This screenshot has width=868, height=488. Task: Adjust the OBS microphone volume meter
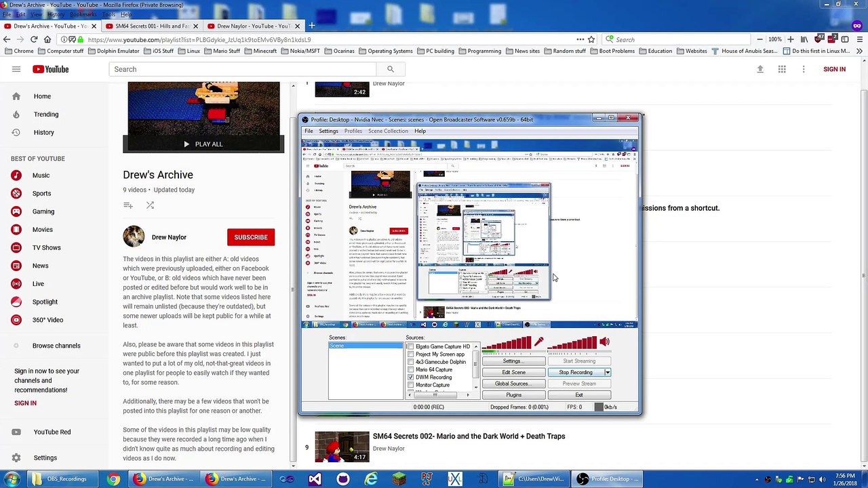click(x=507, y=344)
